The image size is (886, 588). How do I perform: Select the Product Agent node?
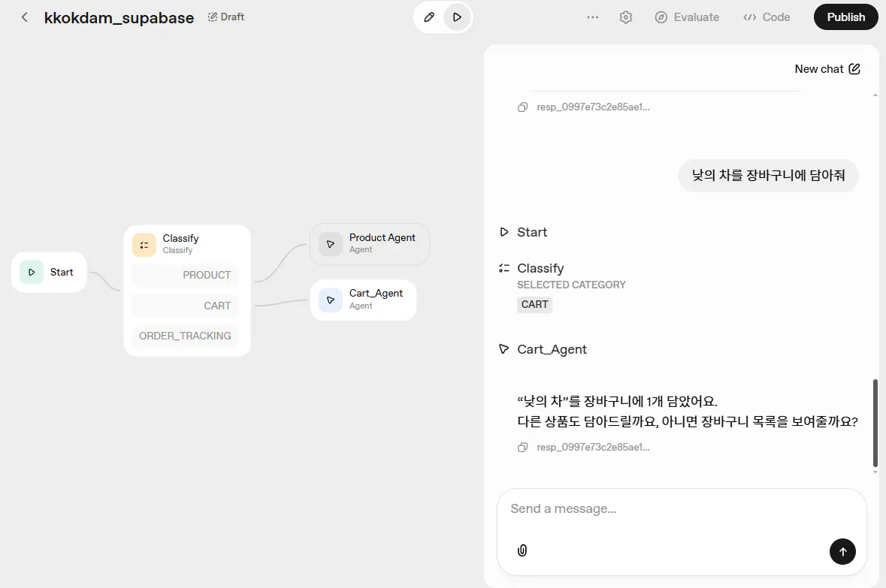click(x=370, y=245)
